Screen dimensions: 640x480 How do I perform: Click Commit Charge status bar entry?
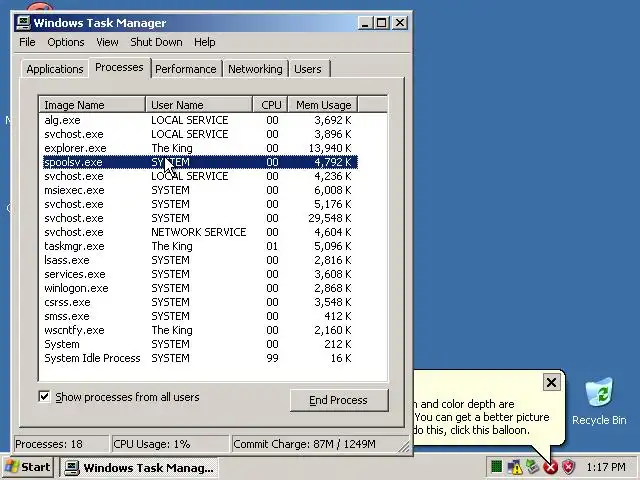[x=316, y=444]
